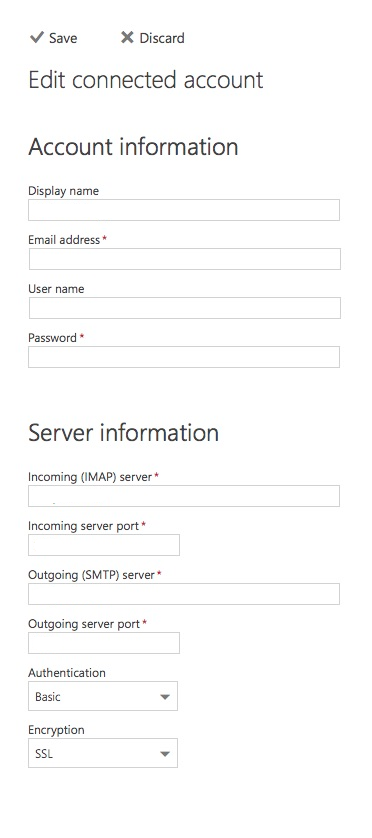The height and width of the screenshot is (838, 372).
Task: Focus the Password field
Action: 184,357
